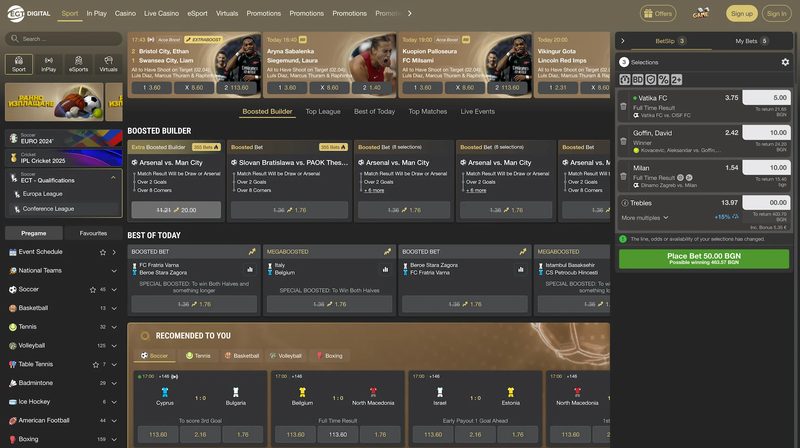This screenshot has width=800, height=448.
Task: Expand the Basketball category
Action: click(114, 308)
